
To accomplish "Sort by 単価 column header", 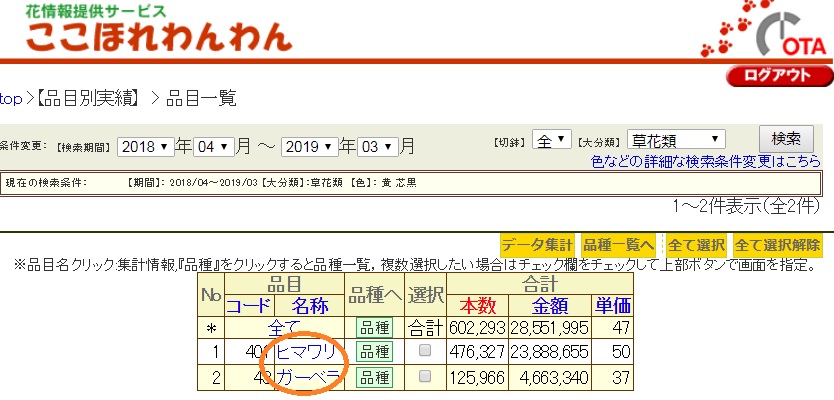I will tap(613, 306).
